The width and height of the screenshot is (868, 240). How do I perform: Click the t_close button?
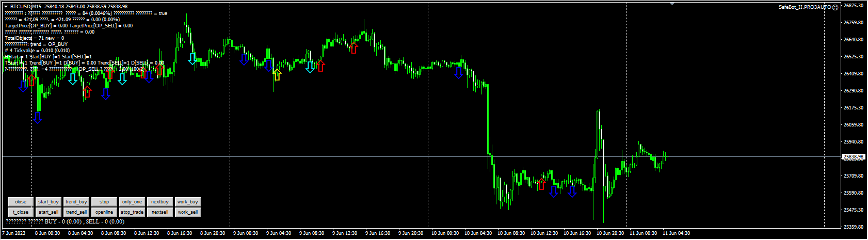click(21, 212)
